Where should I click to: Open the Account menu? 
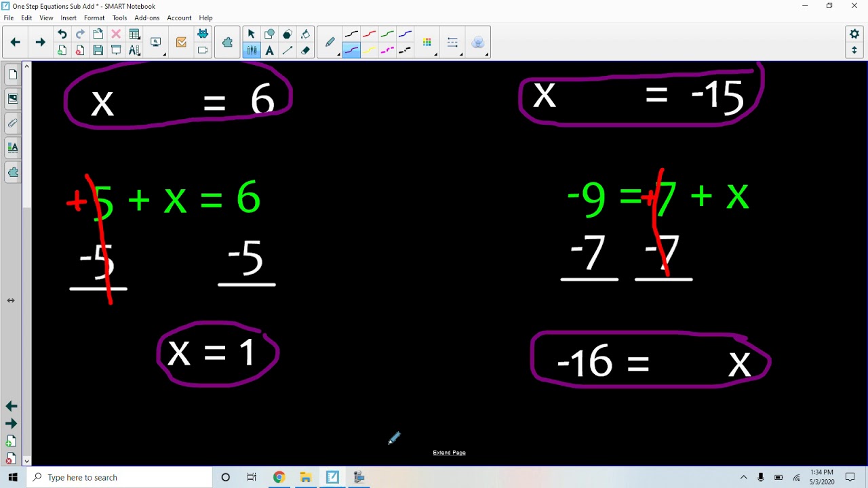tap(179, 18)
